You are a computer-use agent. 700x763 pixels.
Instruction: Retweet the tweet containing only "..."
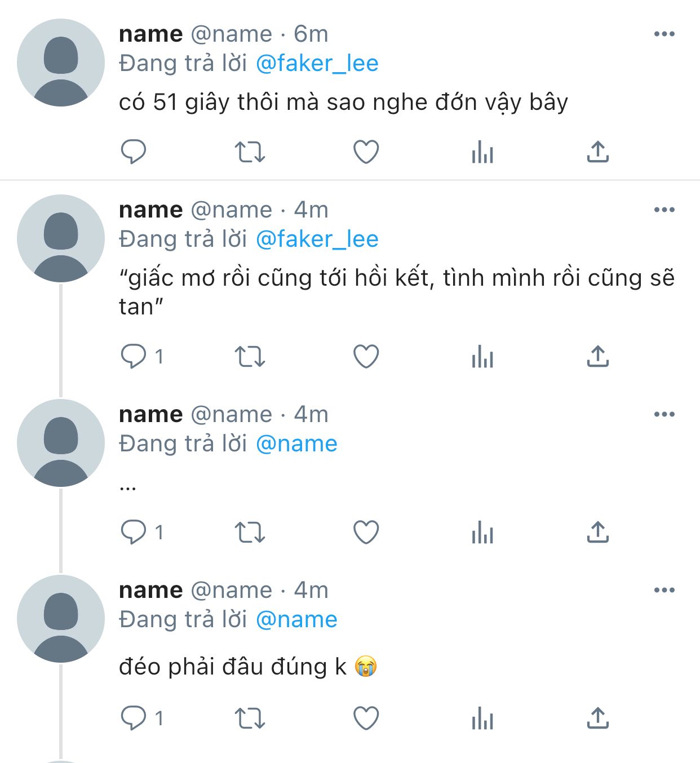pyautogui.click(x=249, y=532)
